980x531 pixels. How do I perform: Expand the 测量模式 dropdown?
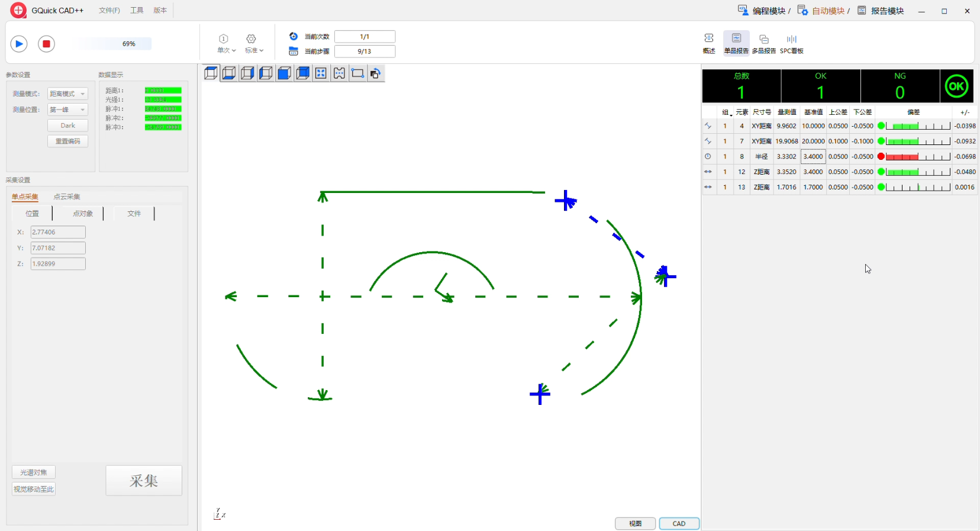point(67,94)
